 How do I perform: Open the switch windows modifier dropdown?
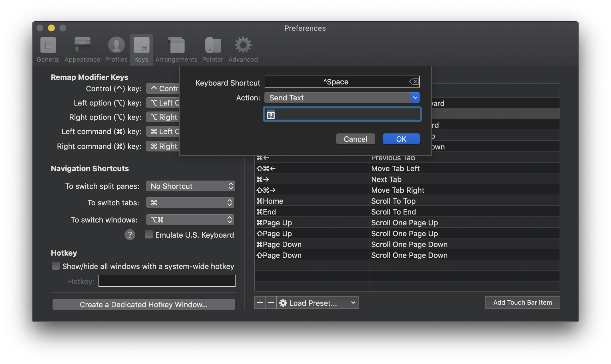coord(190,220)
